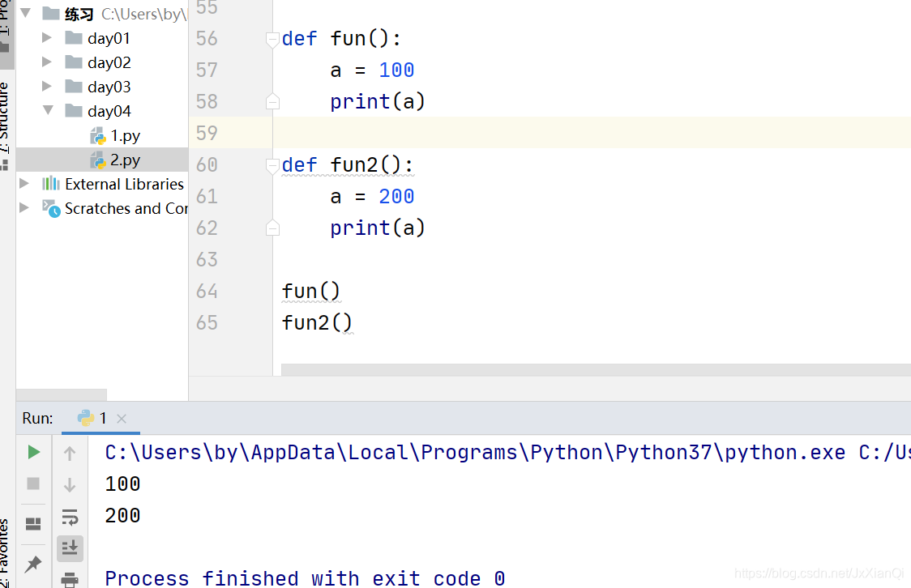This screenshot has height=588, width=911.
Task: Toggle scroll to end of output
Action: coord(70,548)
